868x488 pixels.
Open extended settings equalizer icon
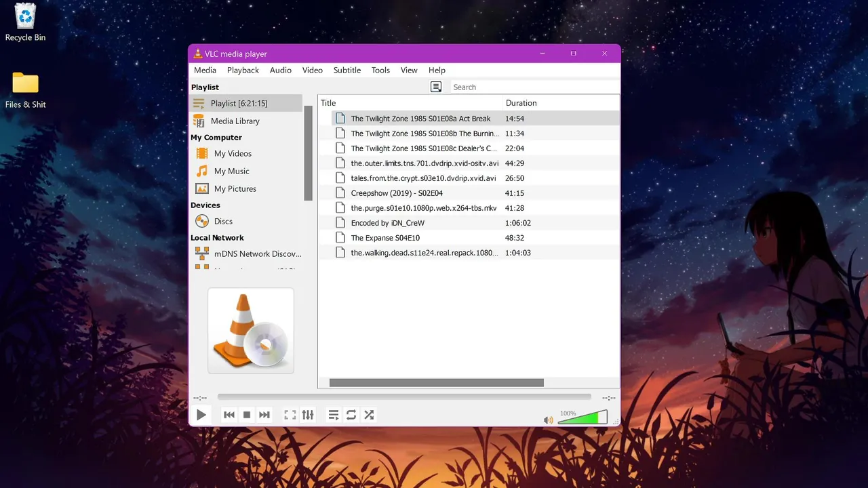[308, 415]
